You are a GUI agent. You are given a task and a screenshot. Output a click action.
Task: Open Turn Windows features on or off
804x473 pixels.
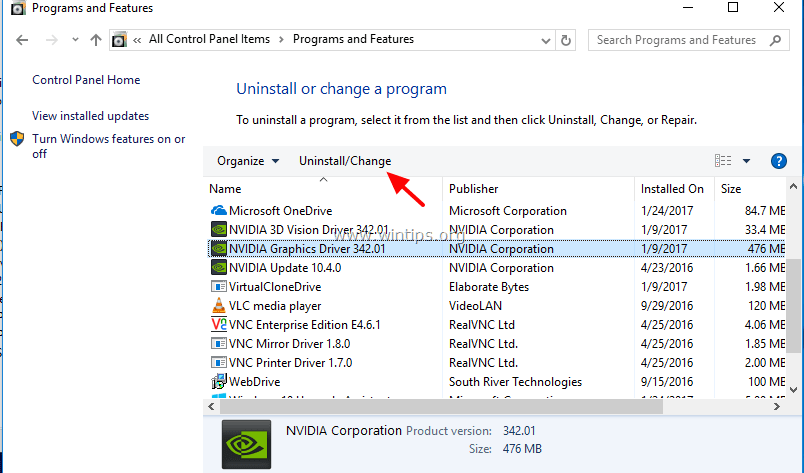coord(109,146)
